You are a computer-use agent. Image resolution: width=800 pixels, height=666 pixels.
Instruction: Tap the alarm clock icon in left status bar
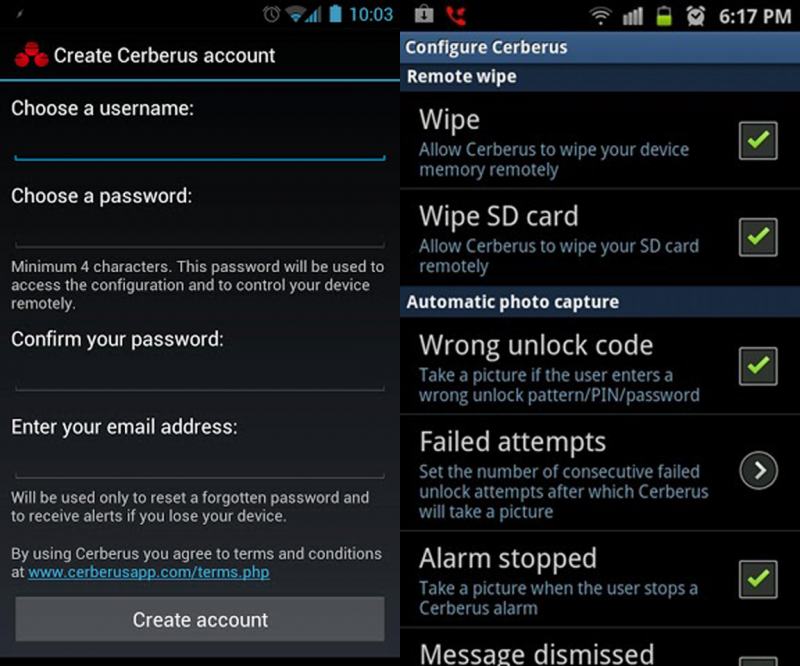click(271, 14)
